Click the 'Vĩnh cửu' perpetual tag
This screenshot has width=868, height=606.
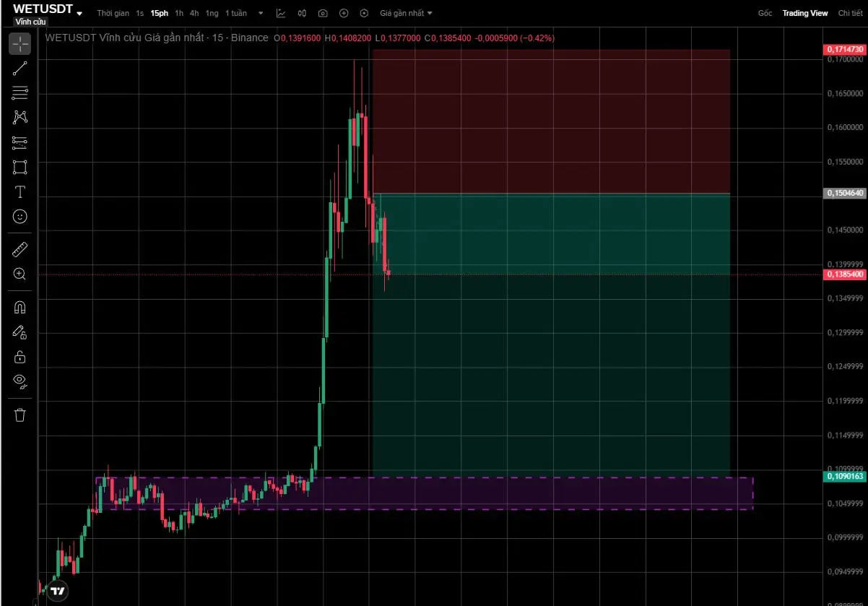[30, 22]
